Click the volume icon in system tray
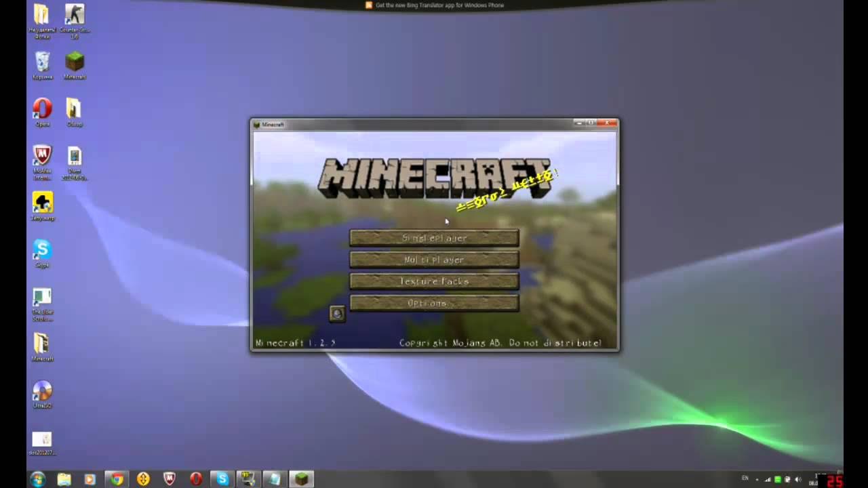 797,479
